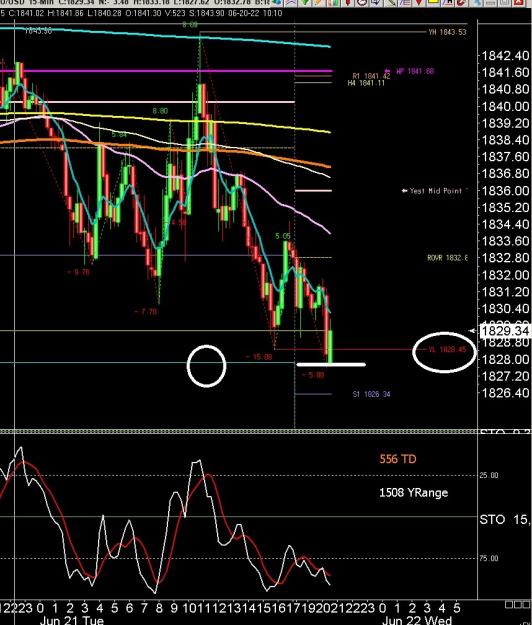Click the S1 1826.34 support label
The height and width of the screenshot is (625, 532).
[371, 394]
